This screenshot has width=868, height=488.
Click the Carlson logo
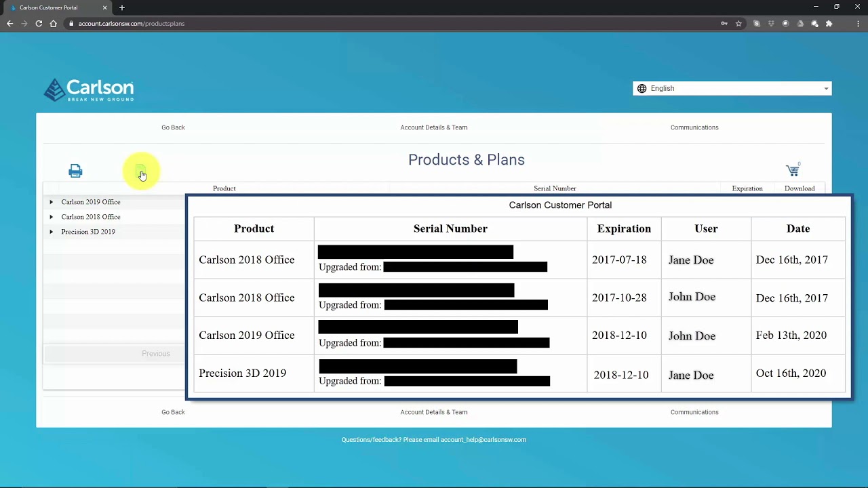coord(89,89)
